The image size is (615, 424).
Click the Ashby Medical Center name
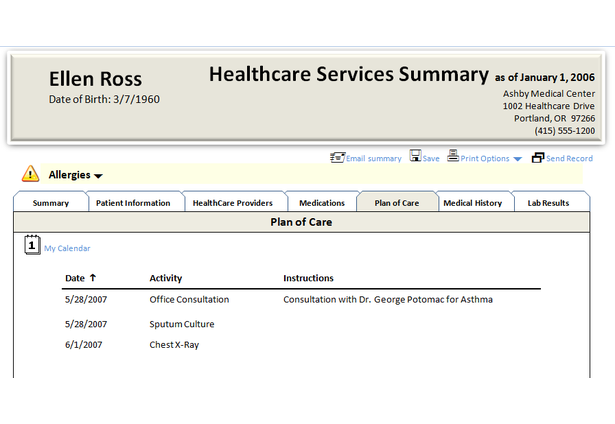point(549,94)
